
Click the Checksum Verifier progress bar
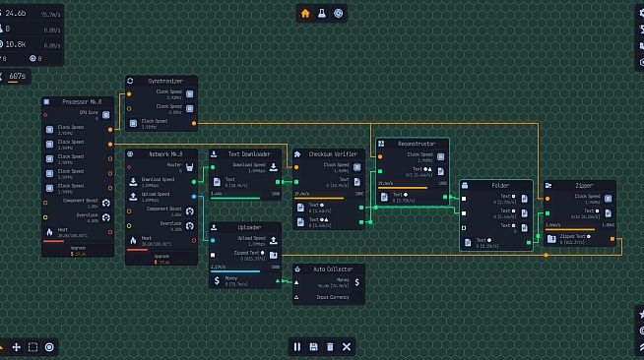coord(329,198)
